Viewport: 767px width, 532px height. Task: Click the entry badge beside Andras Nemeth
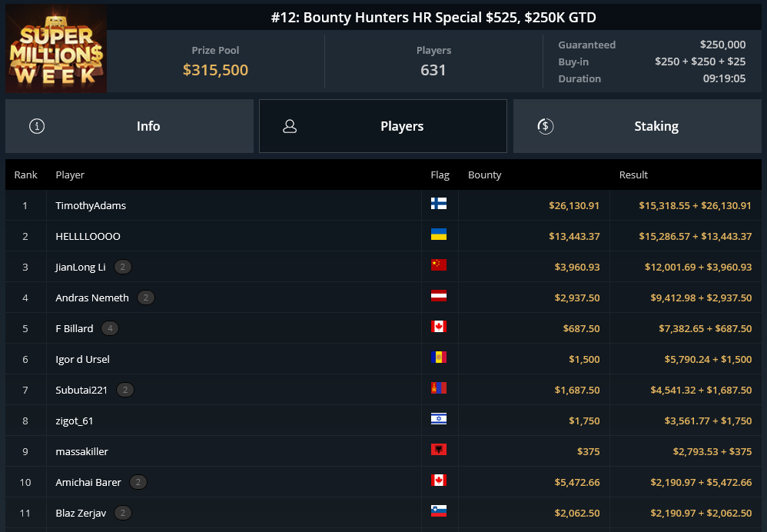click(x=146, y=298)
